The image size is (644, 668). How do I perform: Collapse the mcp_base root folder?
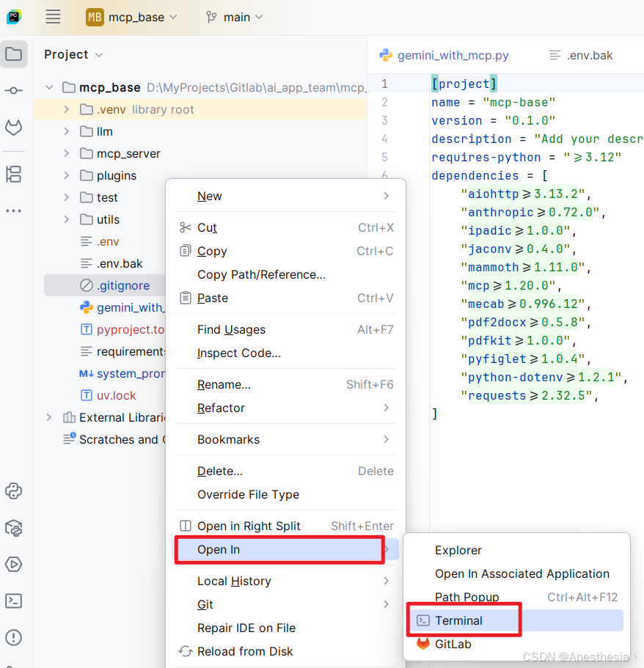click(49, 87)
